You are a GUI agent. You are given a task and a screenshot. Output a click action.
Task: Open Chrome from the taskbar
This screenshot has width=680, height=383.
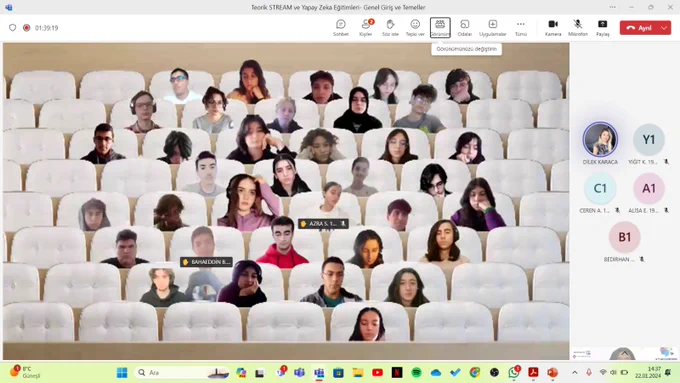[475, 373]
